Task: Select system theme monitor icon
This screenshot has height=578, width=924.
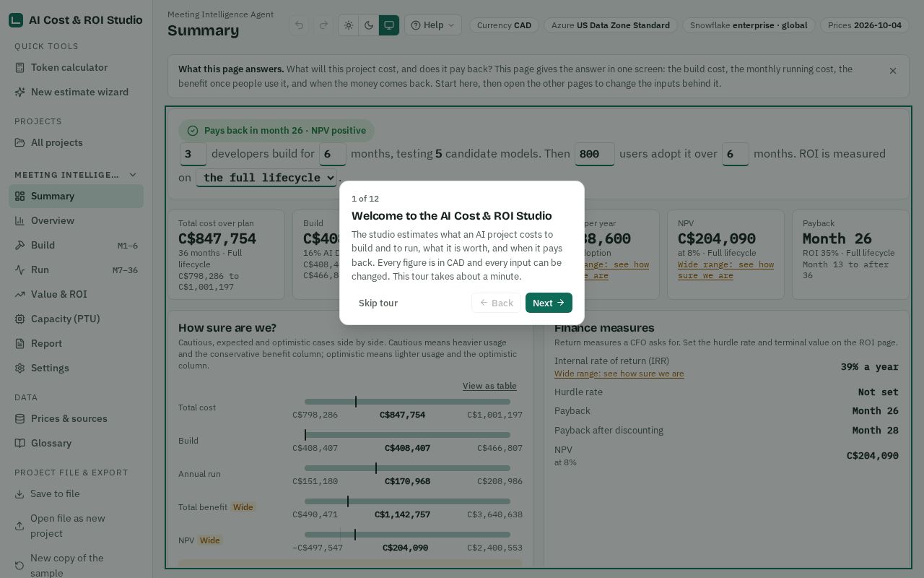Action: pyautogui.click(x=389, y=25)
